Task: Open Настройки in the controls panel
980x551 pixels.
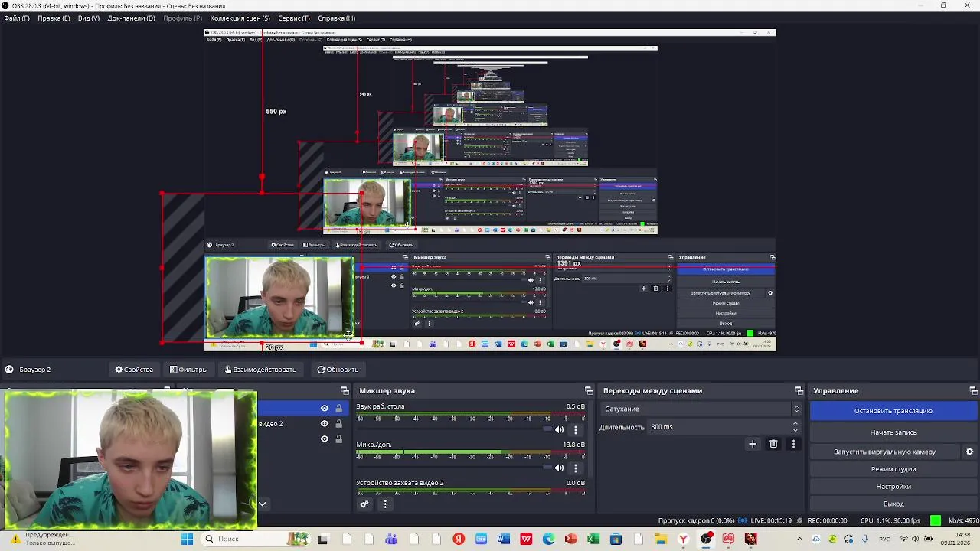Action: pyautogui.click(x=893, y=487)
